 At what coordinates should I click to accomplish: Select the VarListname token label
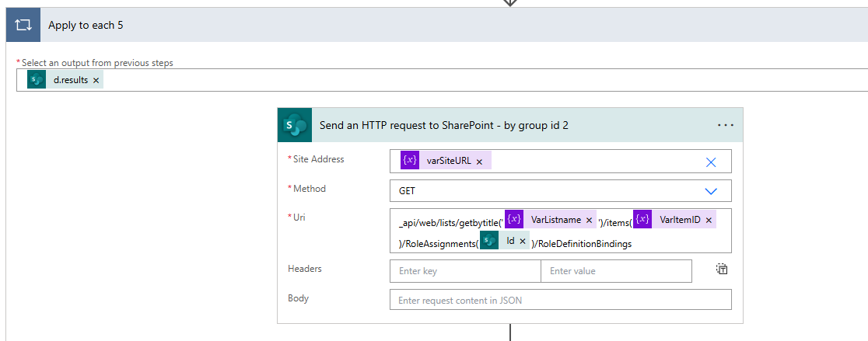click(555, 219)
